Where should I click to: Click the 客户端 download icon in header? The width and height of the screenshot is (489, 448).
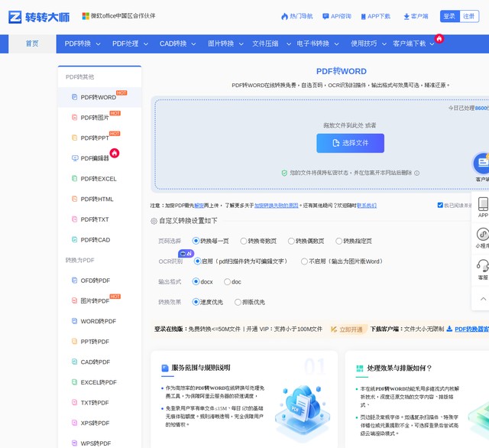click(x=406, y=17)
